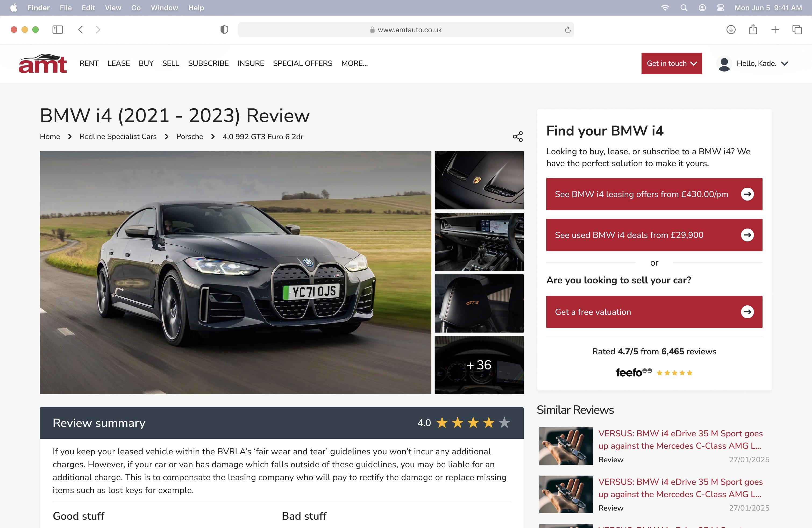This screenshot has width=812, height=528.
Task: Share this BMW i4 review
Action: click(x=518, y=136)
